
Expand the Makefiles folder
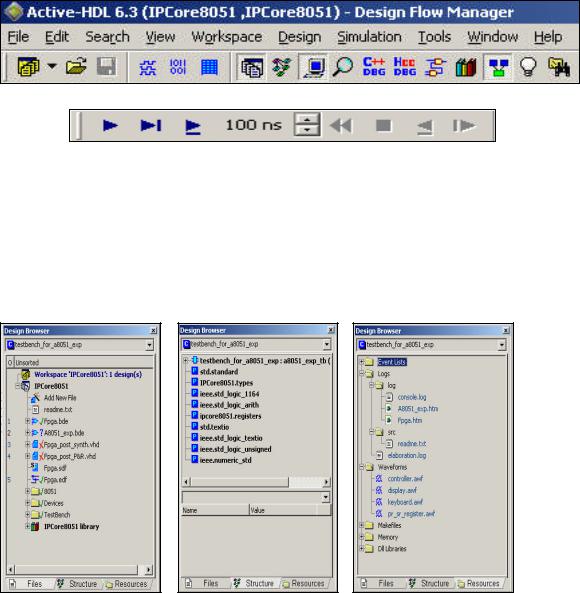tap(361, 525)
